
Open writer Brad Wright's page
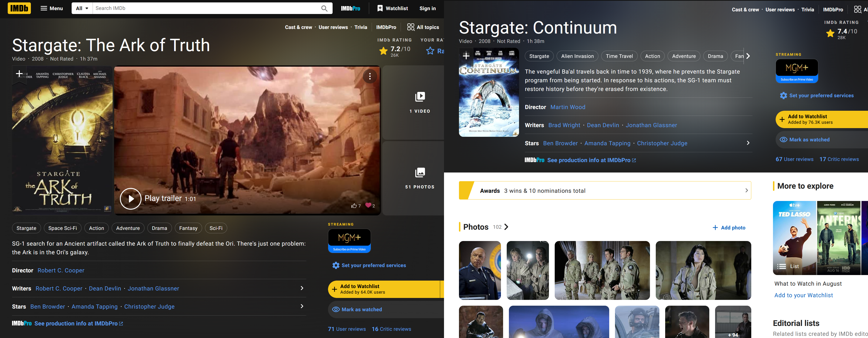564,125
